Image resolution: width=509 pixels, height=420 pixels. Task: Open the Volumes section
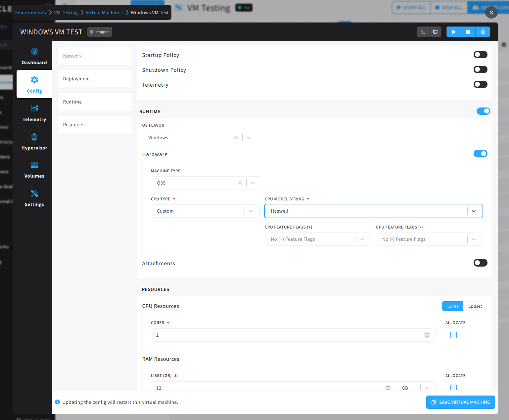coord(34,169)
